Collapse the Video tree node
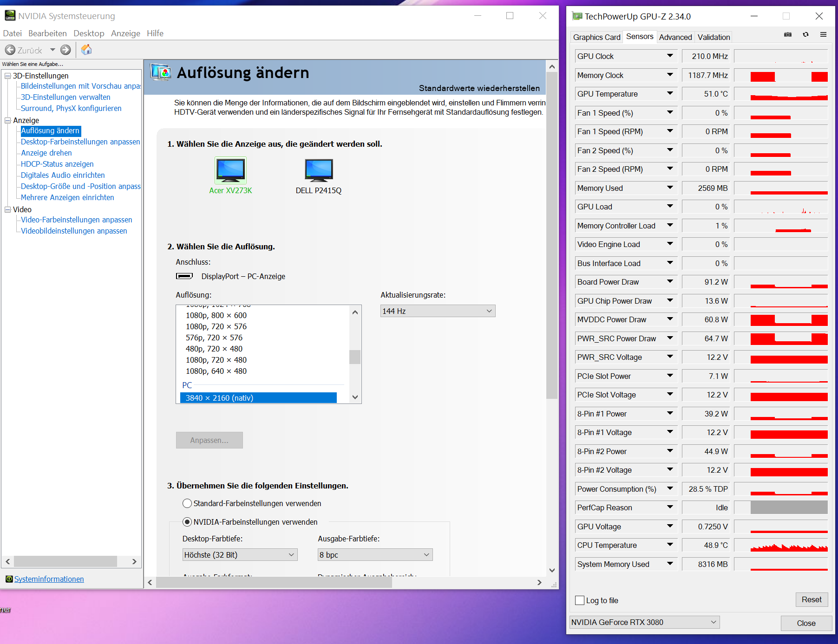This screenshot has width=838, height=644. coord(8,209)
